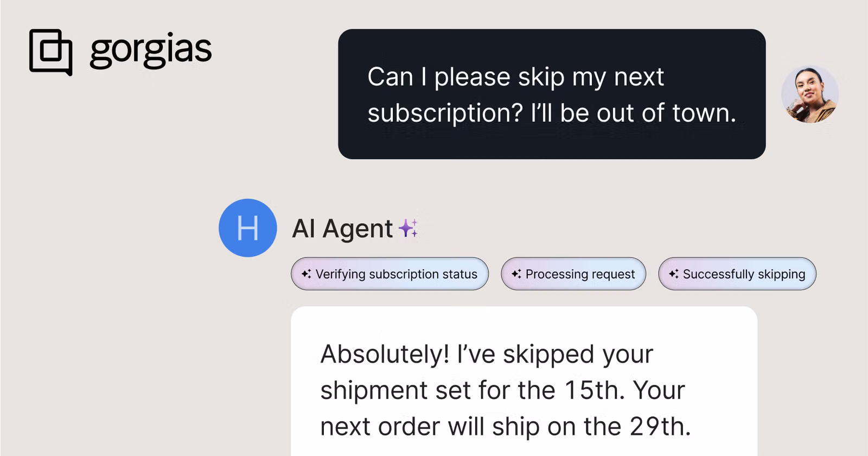
Task: Click sparkle icon in Verifying subscription status chip
Action: coord(307,274)
